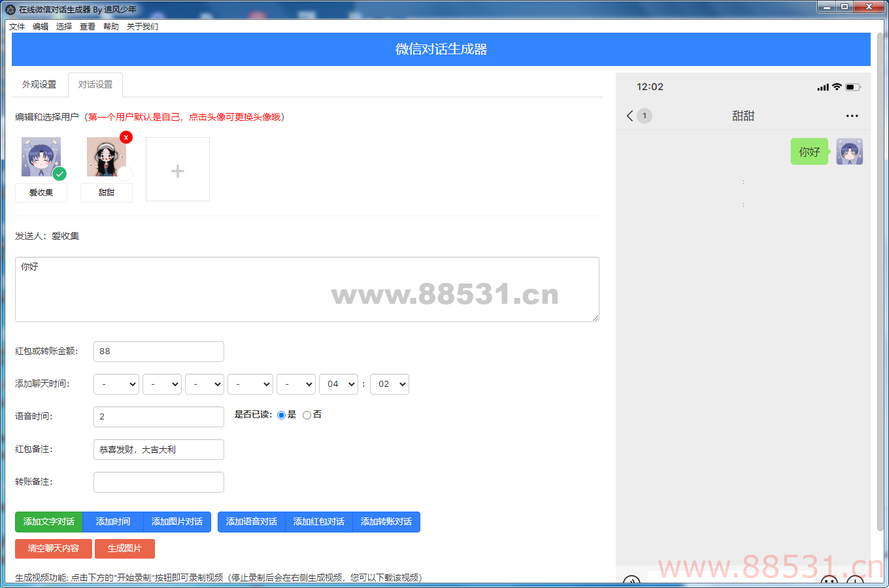Click the unread count badge 1
The width and height of the screenshot is (889, 588).
point(645,116)
